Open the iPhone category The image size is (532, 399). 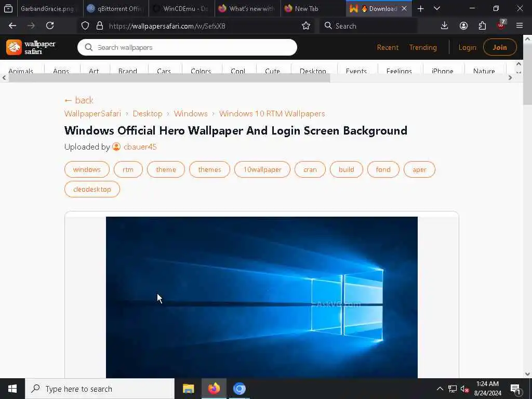click(x=443, y=71)
